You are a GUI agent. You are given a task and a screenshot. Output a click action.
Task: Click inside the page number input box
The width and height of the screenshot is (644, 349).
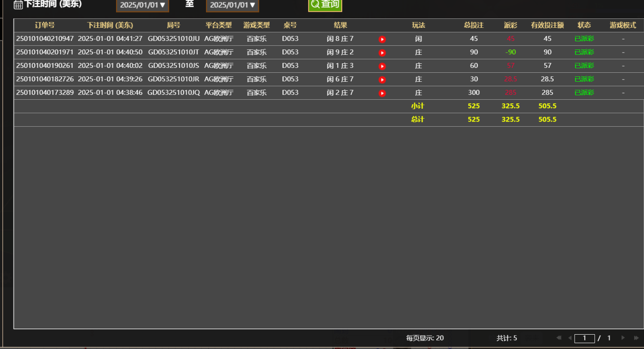click(585, 338)
